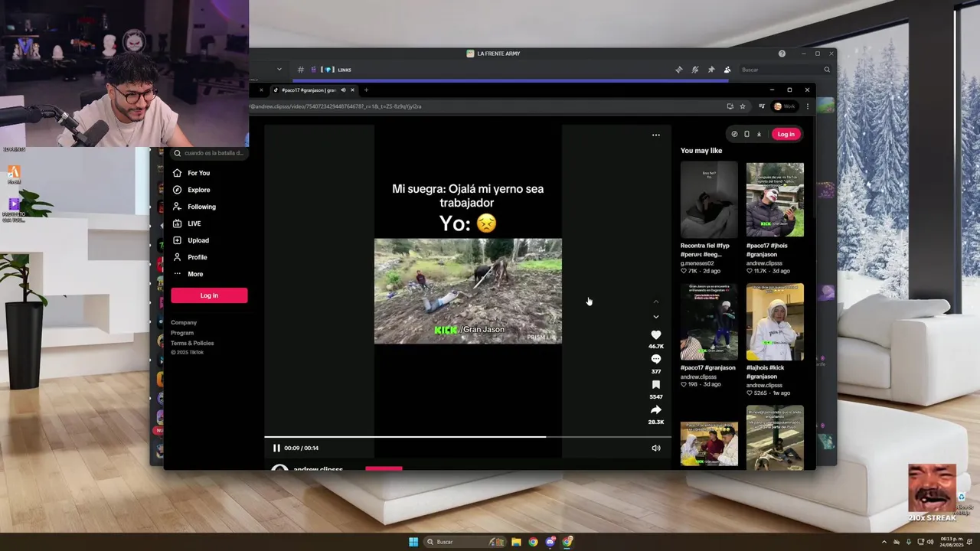
Task: Go to the previous video with up chevron
Action: [655, 302]
